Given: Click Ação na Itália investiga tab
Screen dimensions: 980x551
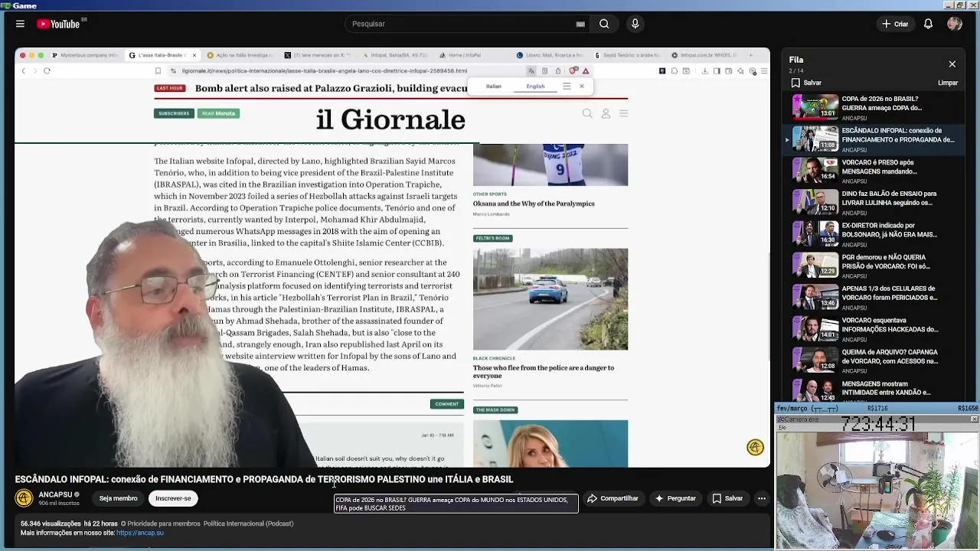Looking at the screenshot, I should tap(240, 55).
